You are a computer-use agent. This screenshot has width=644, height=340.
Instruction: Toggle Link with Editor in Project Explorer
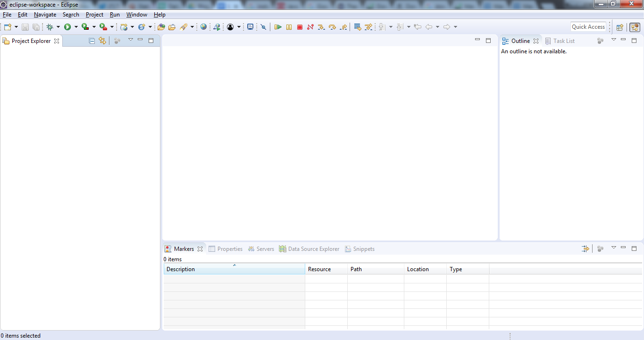click(102, 41)
